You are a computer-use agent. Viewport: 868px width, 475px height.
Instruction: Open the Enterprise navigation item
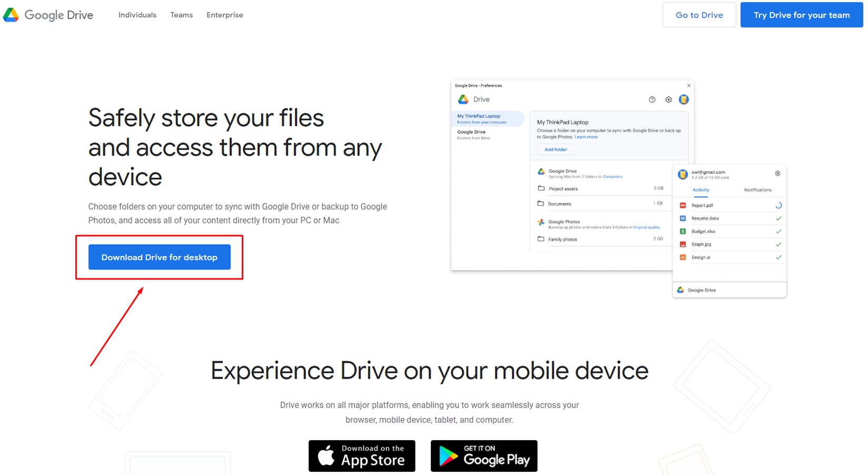[224, 15]
